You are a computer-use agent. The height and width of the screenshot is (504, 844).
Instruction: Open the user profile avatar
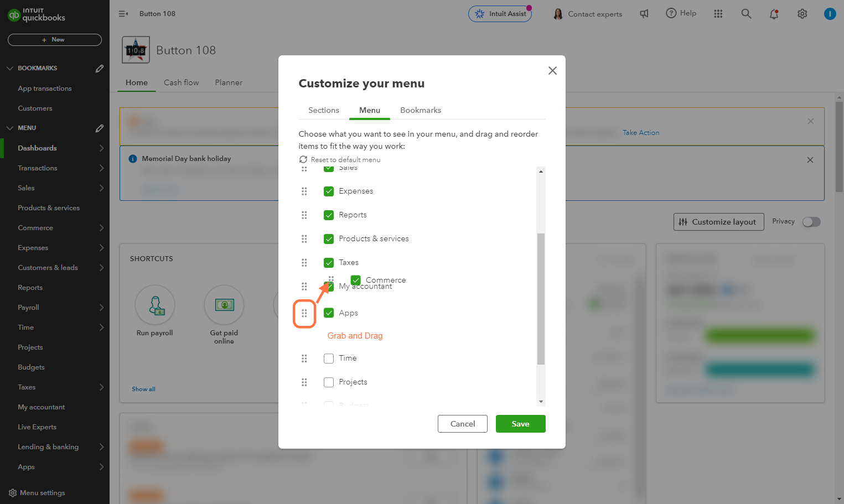click(x=830, y=14)
